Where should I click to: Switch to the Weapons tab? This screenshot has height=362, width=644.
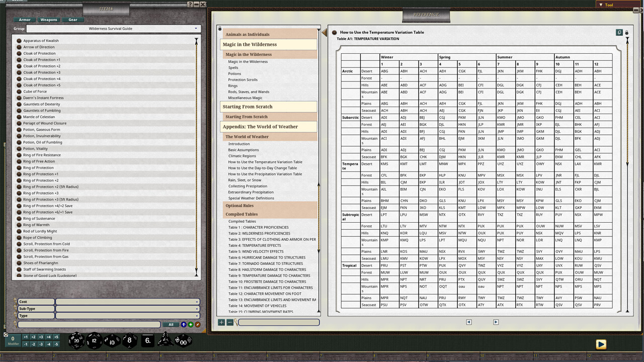pos(48,20)
